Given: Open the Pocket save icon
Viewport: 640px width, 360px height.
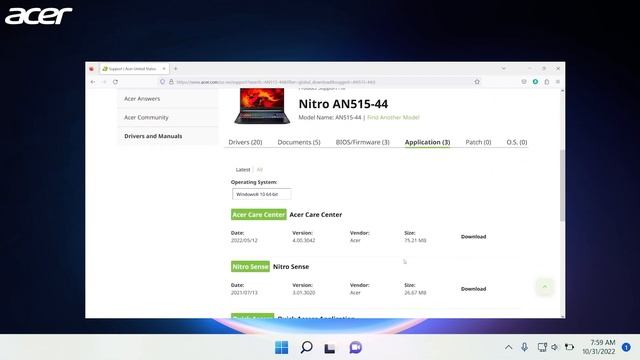Looking at the screenshot, I should point(524,82).
